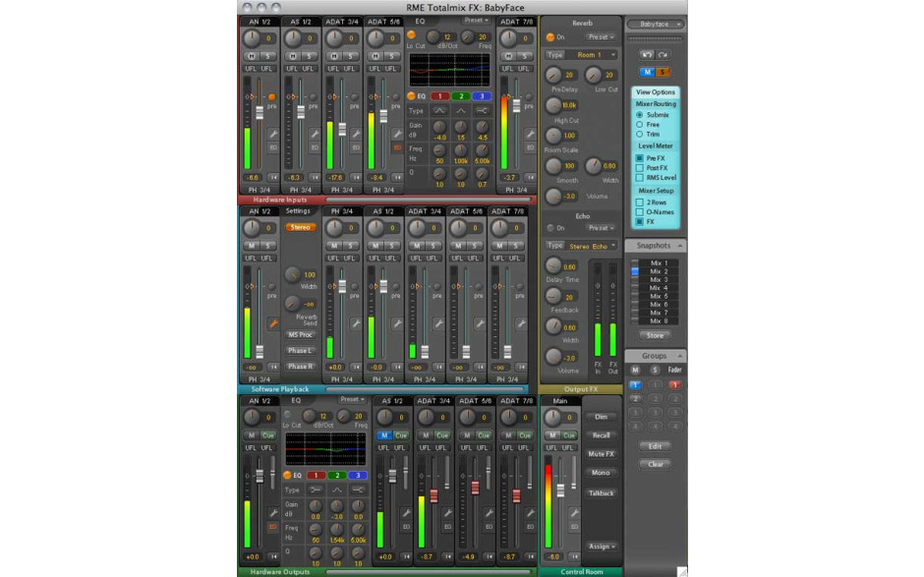Open wrench settings on Hardware Outputs AN 1/2

click(273, 513)
